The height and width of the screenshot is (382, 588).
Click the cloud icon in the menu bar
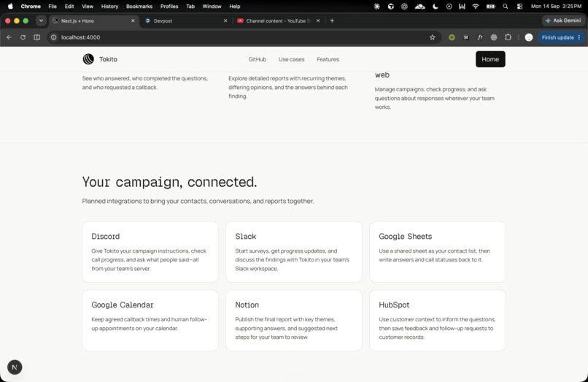pyautogui.click(x=419, y=6)
